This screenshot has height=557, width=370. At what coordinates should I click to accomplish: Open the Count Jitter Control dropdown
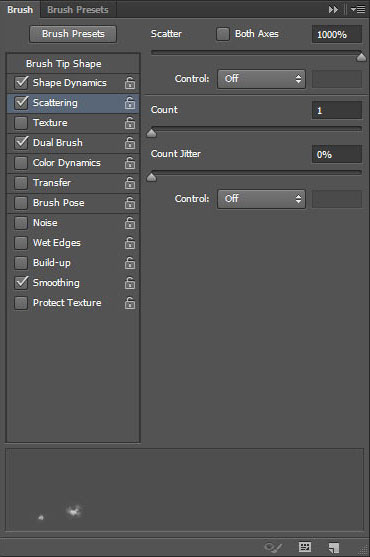[261, 199]
